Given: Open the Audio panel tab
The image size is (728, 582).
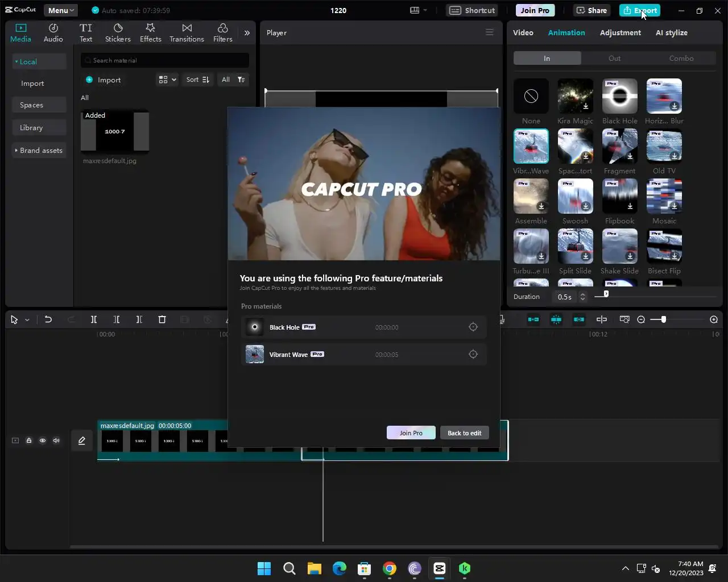Looking at the screenshot, I should (53, 33).
